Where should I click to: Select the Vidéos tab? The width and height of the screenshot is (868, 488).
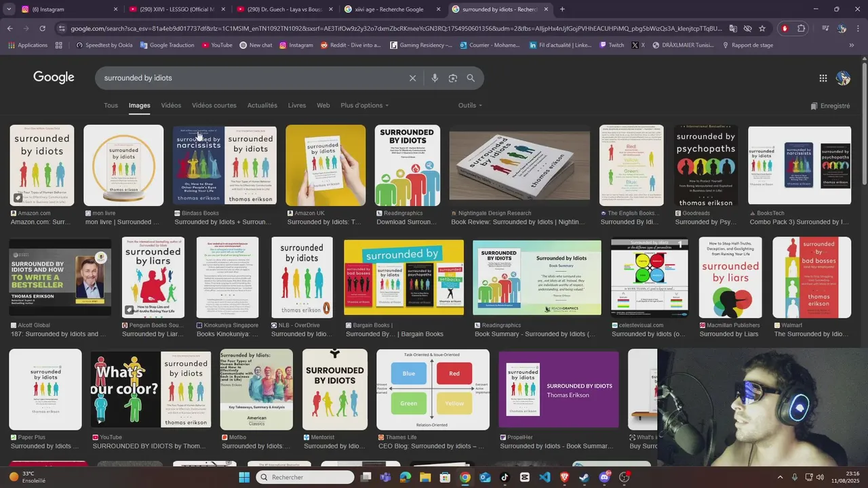click(171, 105)
